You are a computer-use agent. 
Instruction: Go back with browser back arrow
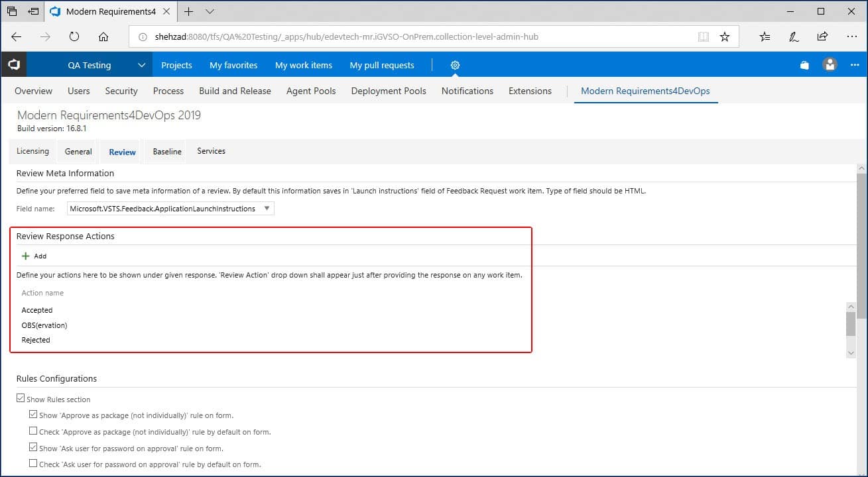point(17,37)
